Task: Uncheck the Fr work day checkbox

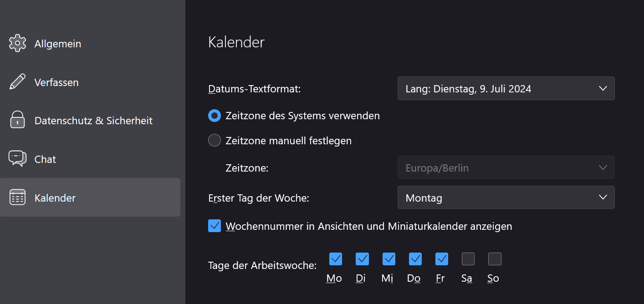Action: pos(442,259)
